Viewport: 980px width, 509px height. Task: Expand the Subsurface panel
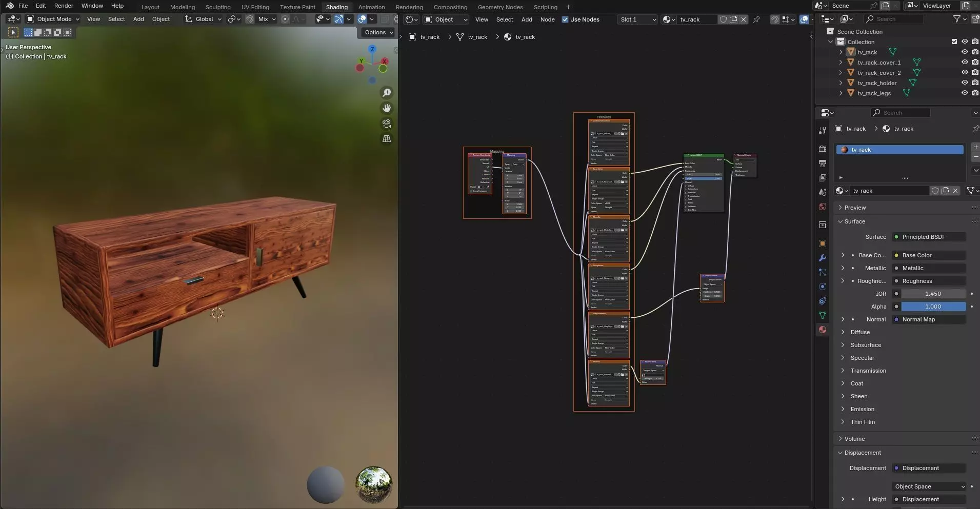[x=866, y=345]
